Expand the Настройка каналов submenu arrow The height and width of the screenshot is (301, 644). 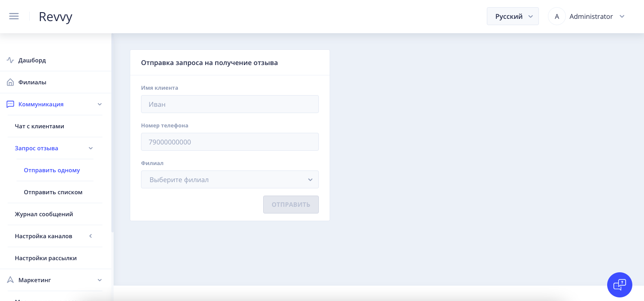coord(91,236)
